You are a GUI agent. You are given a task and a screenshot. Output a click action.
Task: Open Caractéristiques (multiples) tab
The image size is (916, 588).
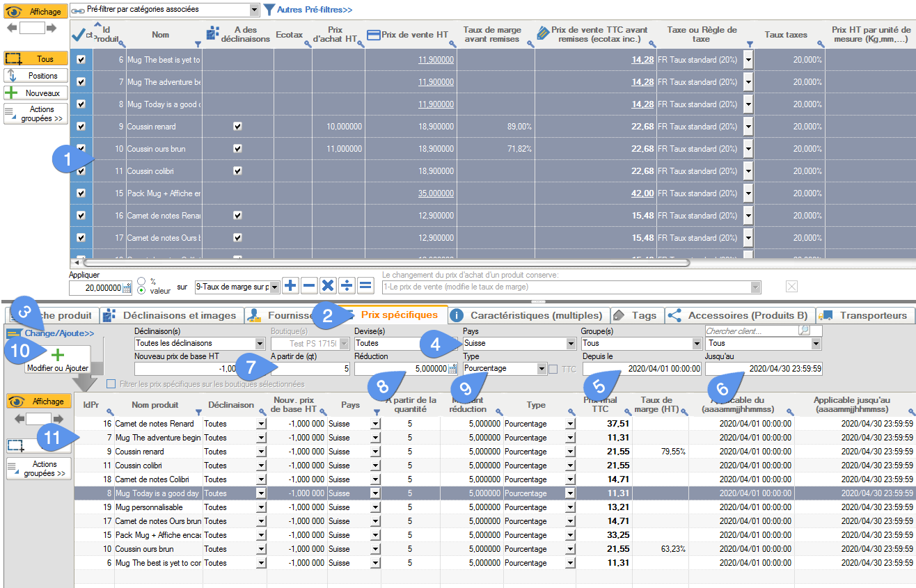pyautogui.click(x=530, y=315)
